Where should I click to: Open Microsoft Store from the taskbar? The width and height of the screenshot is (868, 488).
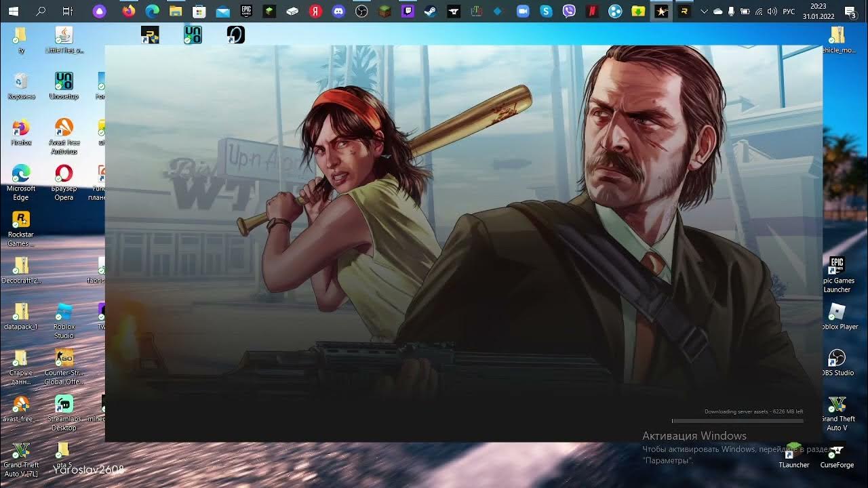tap(199, 11)
